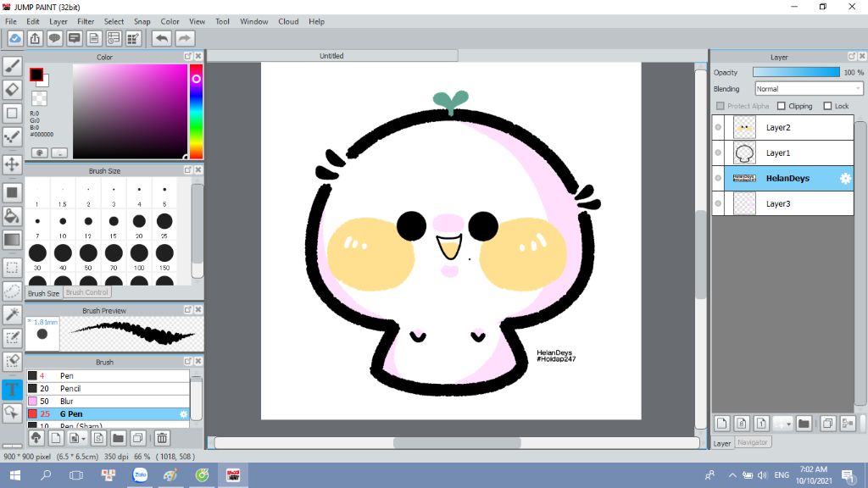Select the Fill rectangle tool
Image resolution: width=868 pixels, height=488 pixels.
pos(12,192)
